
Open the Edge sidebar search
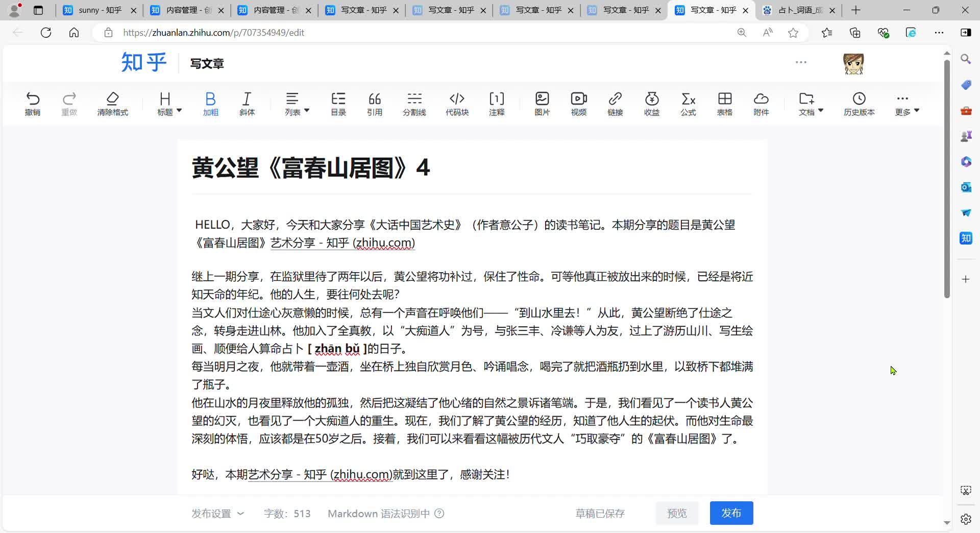pyautogui.click(x=966, y=59)
